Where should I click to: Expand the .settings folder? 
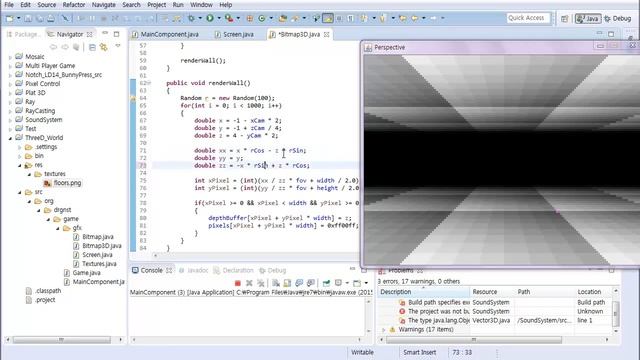[20, 147]
